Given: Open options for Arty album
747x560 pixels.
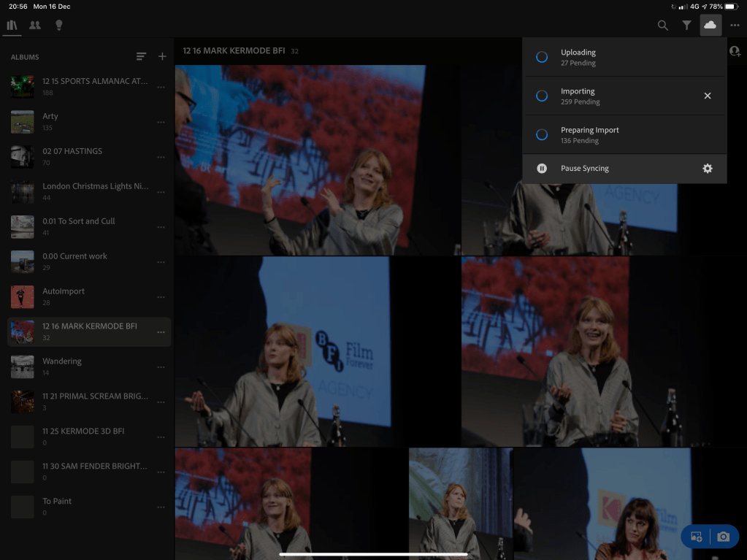Looking at the screenshot, I should pyautogui.click(x=161, y=122).
